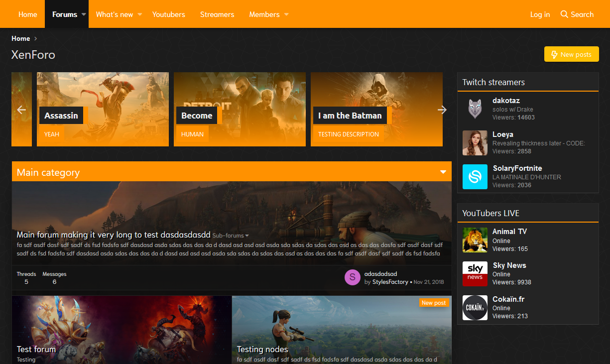Click the New posts button
This screenshot has width=610, height=364.
[572, 54]
